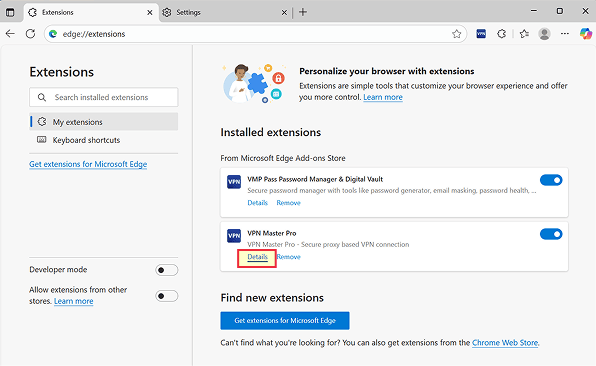596x366 pixels.
Task: Click Get extensions for Microsoft Edge sidebar link
Action: click(x=88, y=164)
